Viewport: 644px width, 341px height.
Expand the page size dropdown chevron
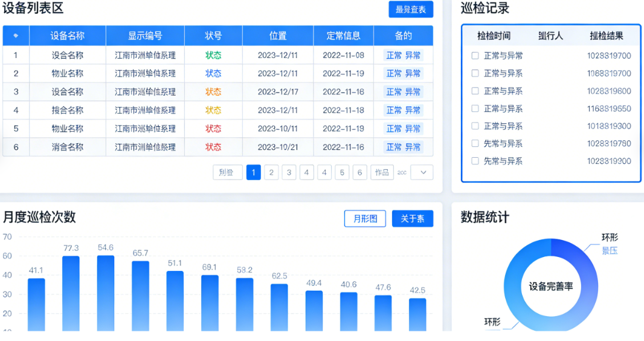click(x=422, y=172)
